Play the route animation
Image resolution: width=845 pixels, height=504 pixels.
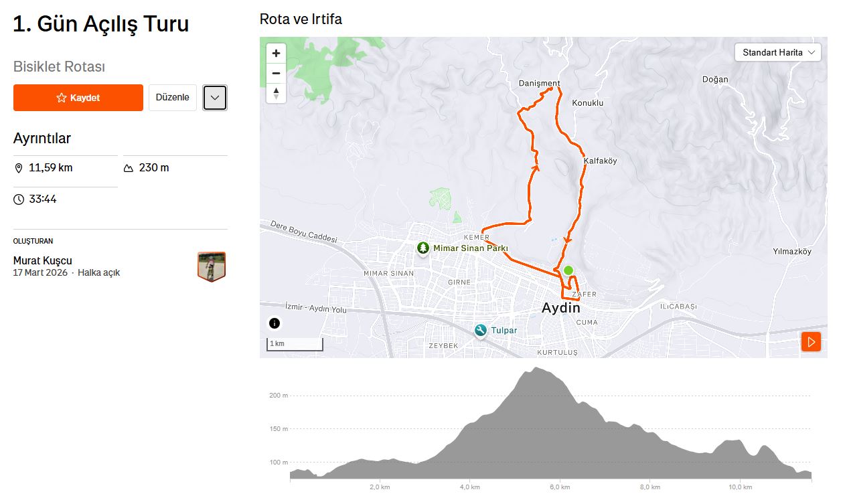click(811, 342)
